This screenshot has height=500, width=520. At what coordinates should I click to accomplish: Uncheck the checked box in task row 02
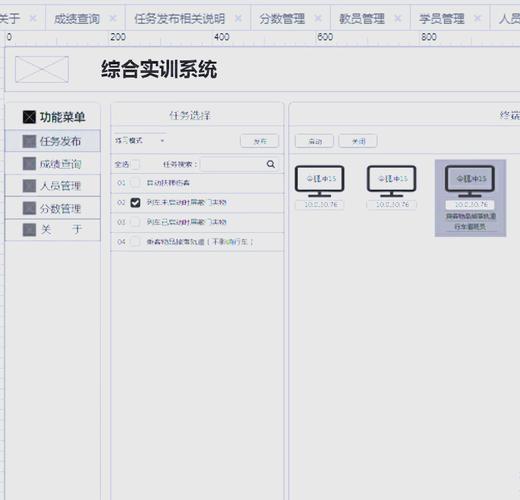135,202
